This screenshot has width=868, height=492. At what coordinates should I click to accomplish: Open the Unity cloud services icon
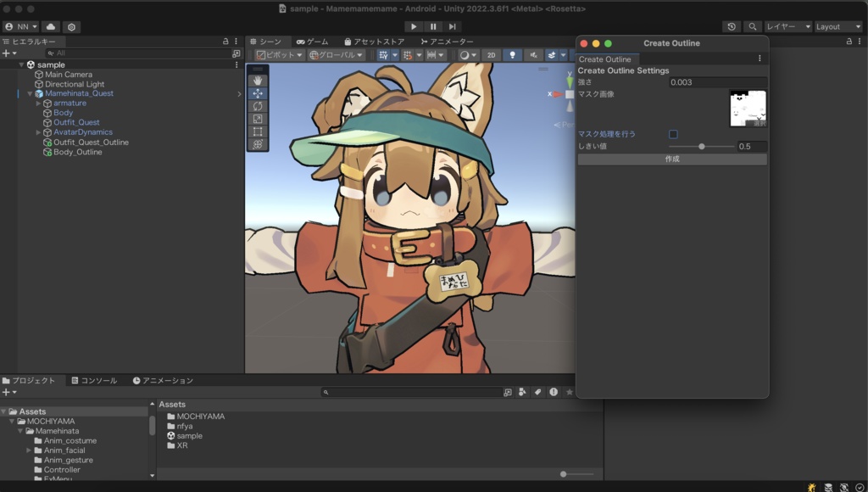point(50,27)
